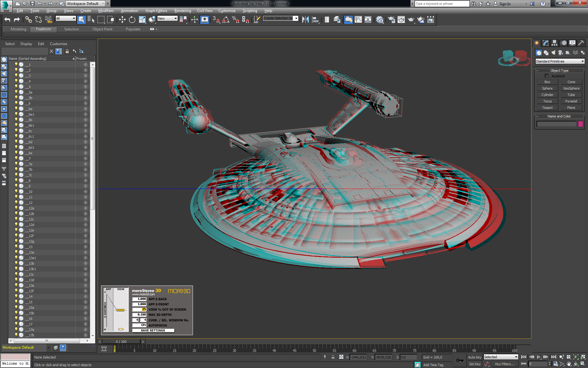Click the object name input field
Screen dimensions: 588x368
coord(556,124)
